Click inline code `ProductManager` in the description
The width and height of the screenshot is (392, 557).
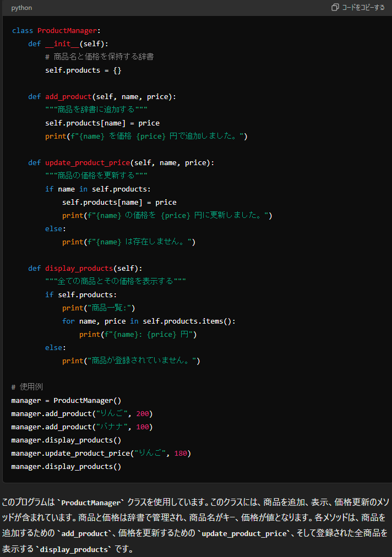pos(90,503)
